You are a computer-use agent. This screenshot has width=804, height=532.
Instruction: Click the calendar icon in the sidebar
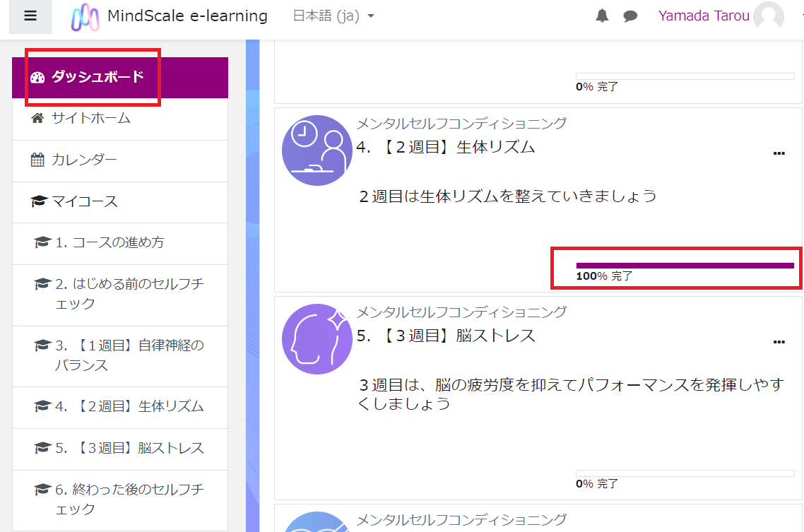click(x=37, y=160)
